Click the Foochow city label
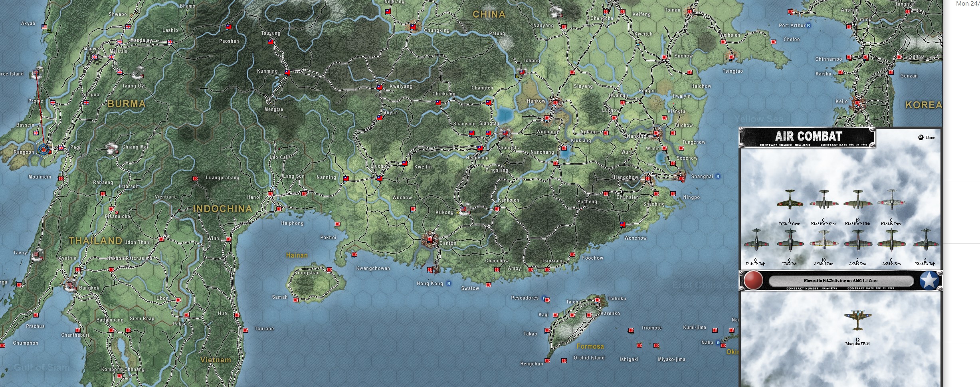This screenshot has width=980, height=387. click(x=593, y=258)
